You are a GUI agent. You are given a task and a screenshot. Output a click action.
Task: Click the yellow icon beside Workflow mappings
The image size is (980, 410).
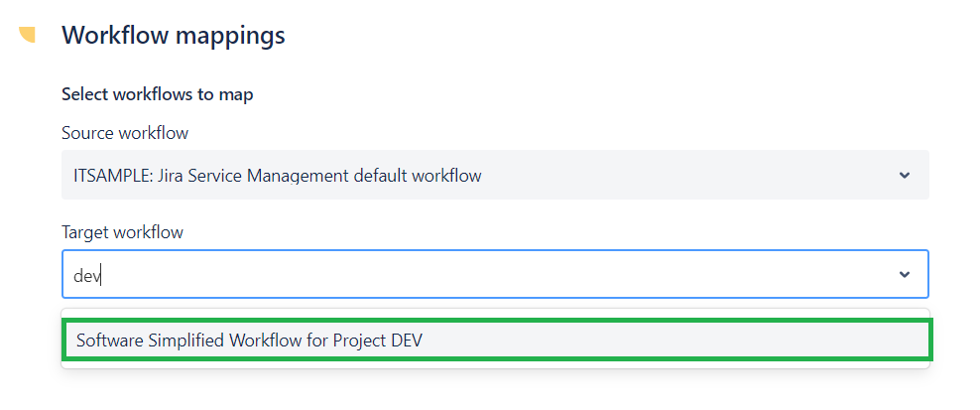coord(28,36)
